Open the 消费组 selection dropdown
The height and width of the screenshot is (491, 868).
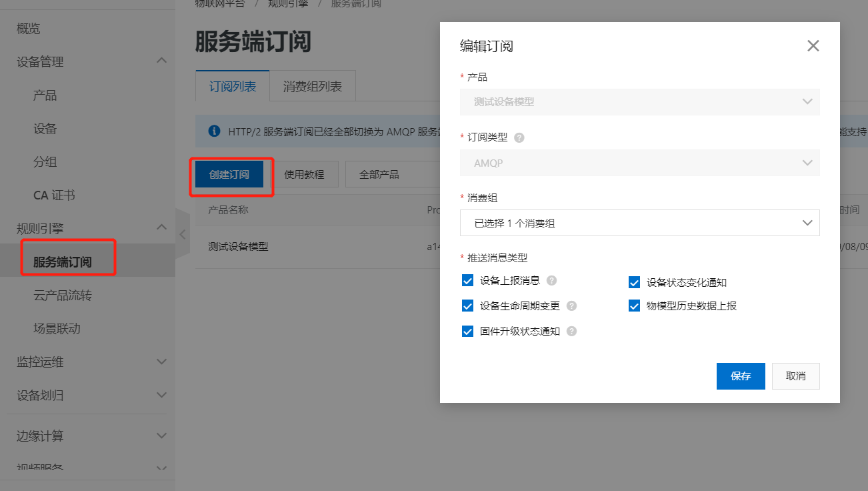coord(640,223)
